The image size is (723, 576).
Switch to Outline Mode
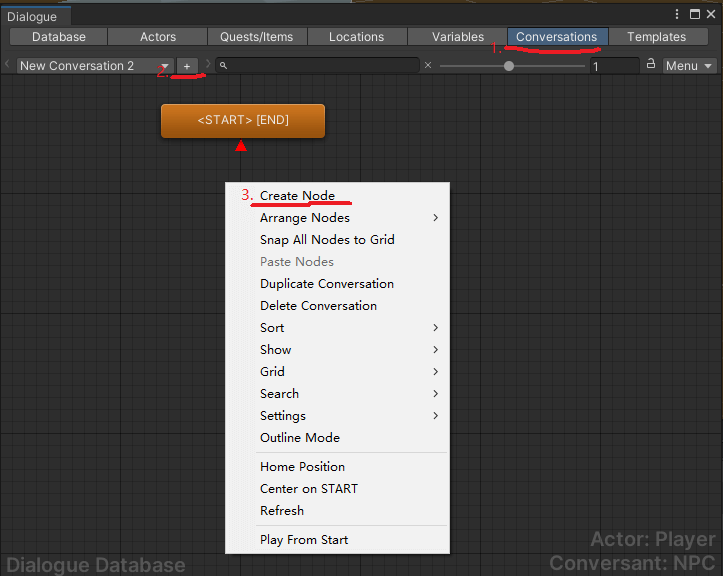click(x=337, y=438)
